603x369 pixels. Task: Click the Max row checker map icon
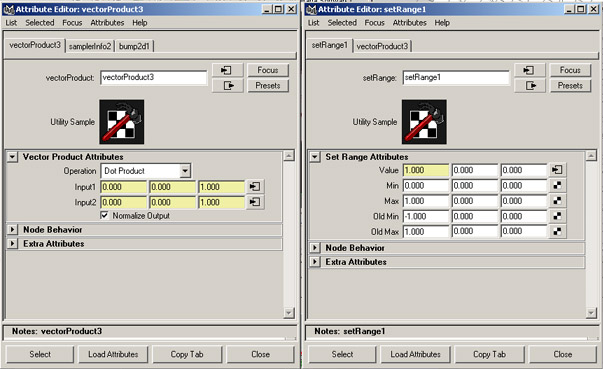pos(557,201)
